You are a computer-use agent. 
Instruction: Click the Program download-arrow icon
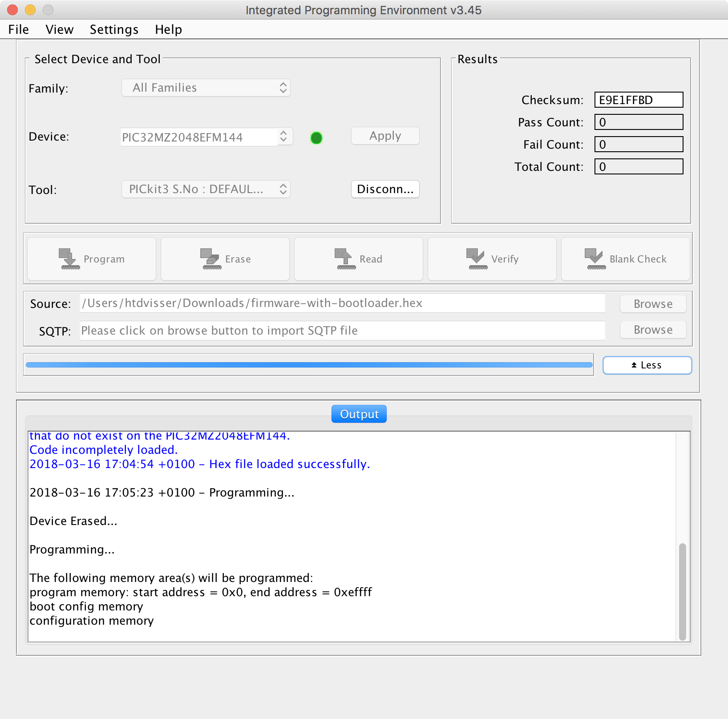tap(69, 259)
